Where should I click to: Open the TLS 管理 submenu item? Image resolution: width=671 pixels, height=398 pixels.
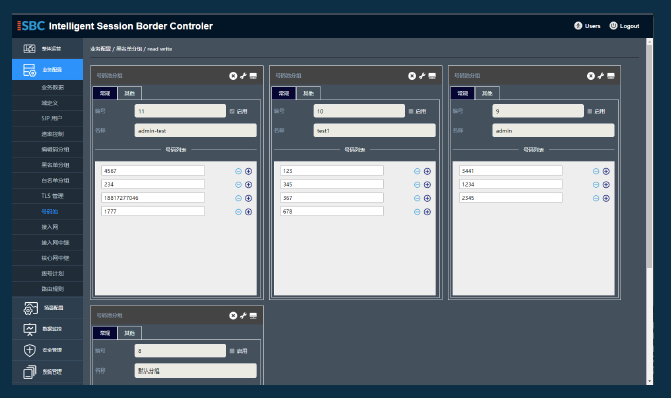click(48, 196)
